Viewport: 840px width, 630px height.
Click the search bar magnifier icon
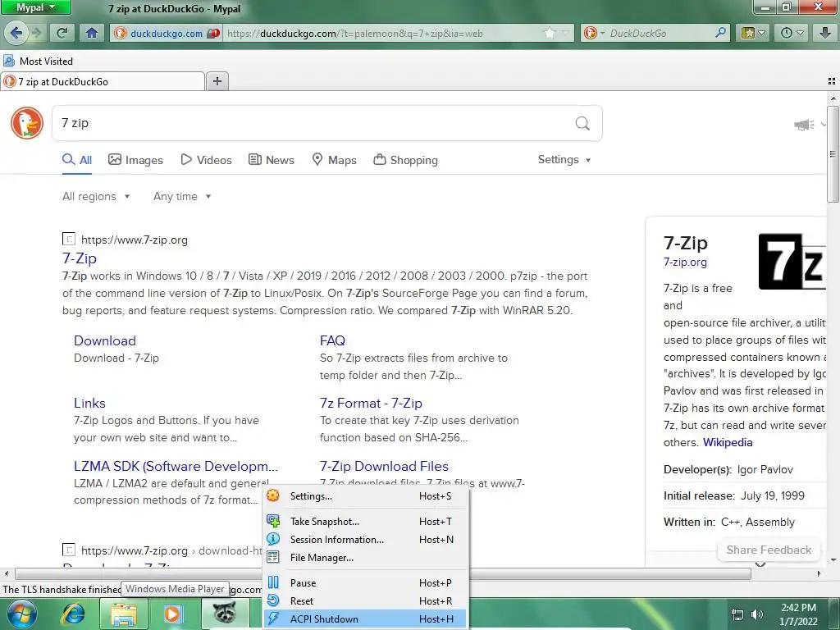[x=720, y=33]
